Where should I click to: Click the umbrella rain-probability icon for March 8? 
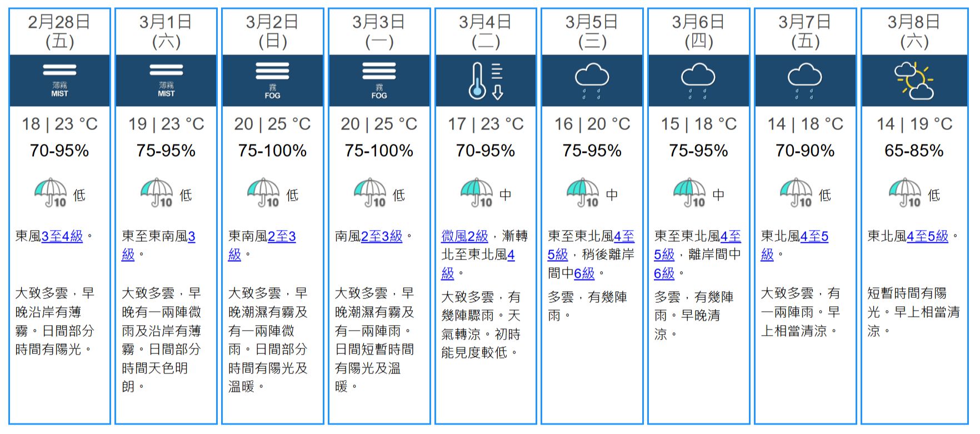coord(905,193)
